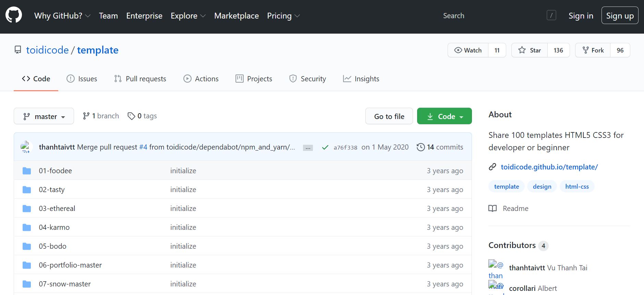
Task: Click the green commit status checkmark
Action: click(325, 147)
